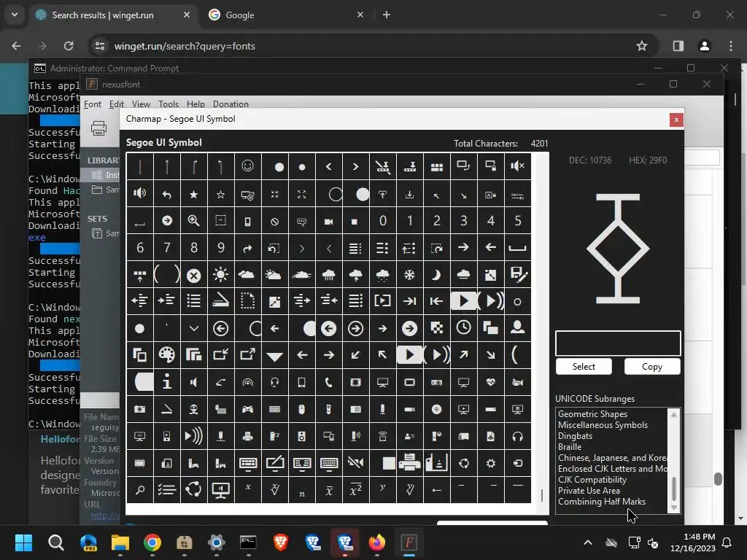Viewport: 747px width, 560px height.
Task: Click subrange list scrollbar up arrow
Action: (x=673, y=415)
